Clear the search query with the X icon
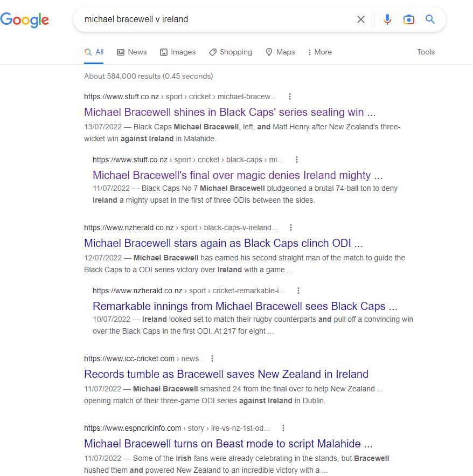The image size is (473, 476). 361,19
